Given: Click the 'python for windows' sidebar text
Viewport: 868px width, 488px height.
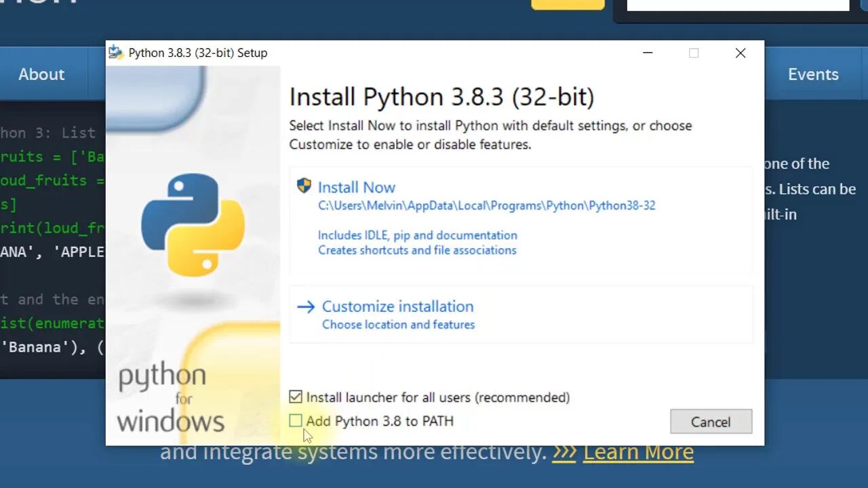Looking at the screenshot, I should (170, 399).
